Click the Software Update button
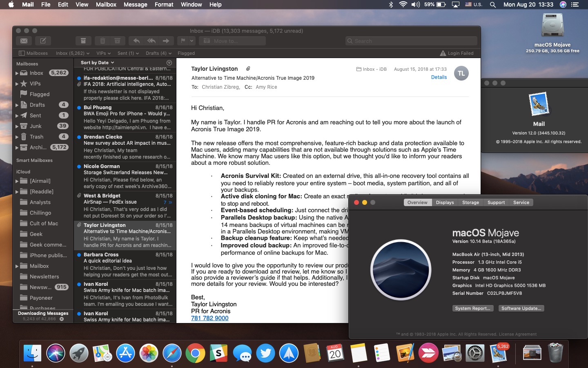588x368 pixels. coord(521,308)
